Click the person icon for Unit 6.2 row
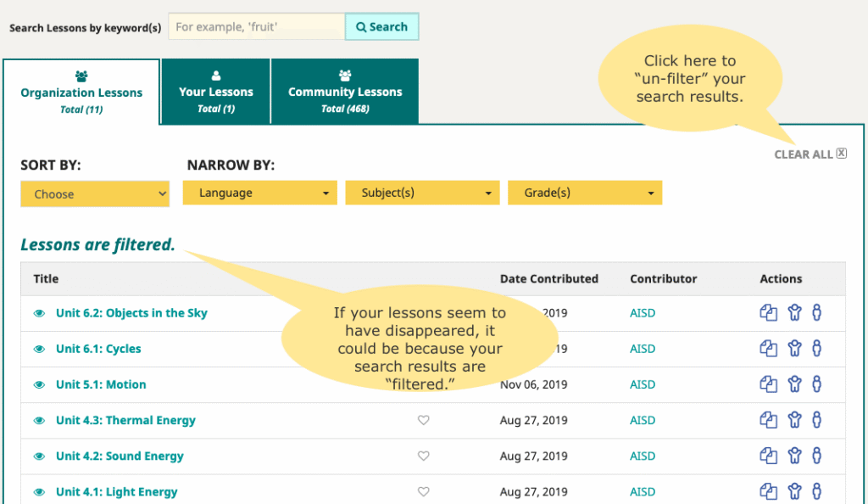868x504 pixels. click(x=816, y=313)
